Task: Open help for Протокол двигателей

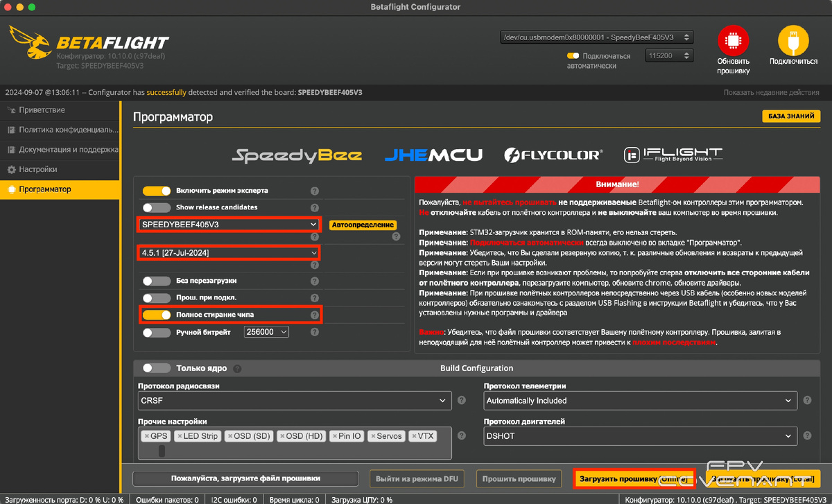Action: 806,436
